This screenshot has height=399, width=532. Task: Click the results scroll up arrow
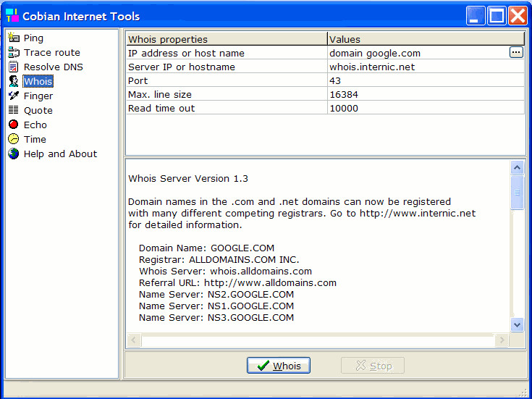(517, 167)
